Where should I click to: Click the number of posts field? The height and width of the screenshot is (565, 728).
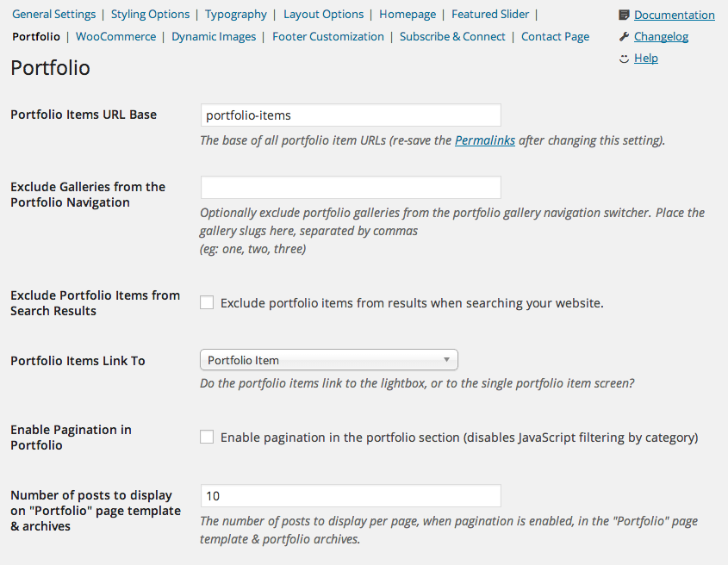pos(350,495)
